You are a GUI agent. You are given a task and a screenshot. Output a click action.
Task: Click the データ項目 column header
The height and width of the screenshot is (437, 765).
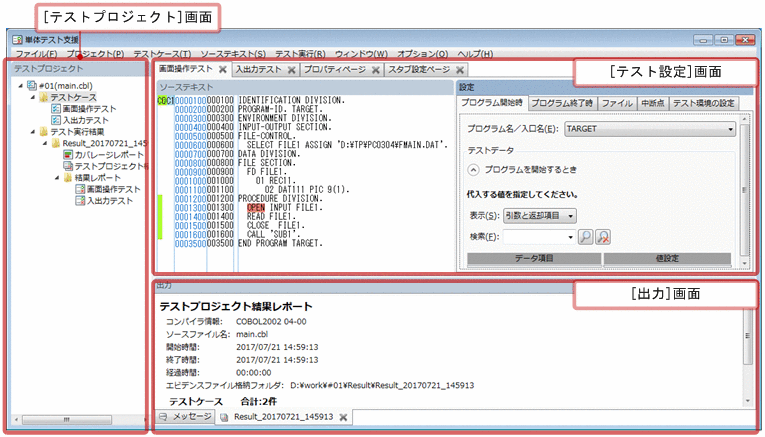tap(534, 259)
